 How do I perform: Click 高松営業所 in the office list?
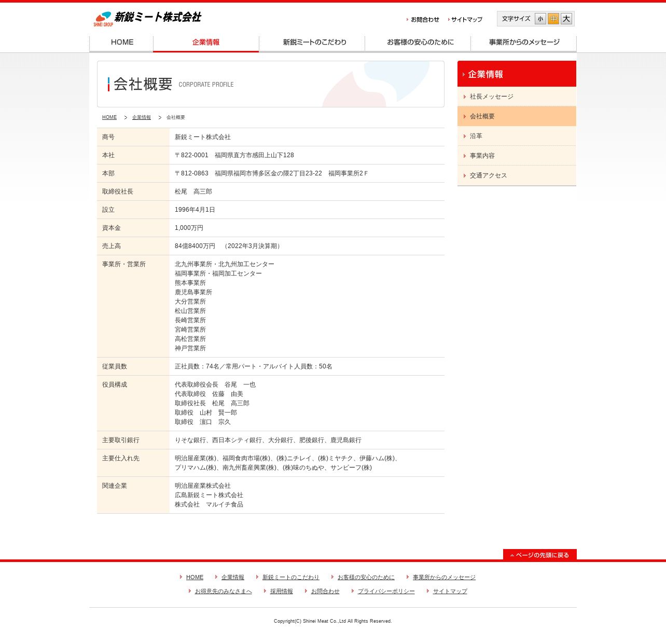coord(190,339)
